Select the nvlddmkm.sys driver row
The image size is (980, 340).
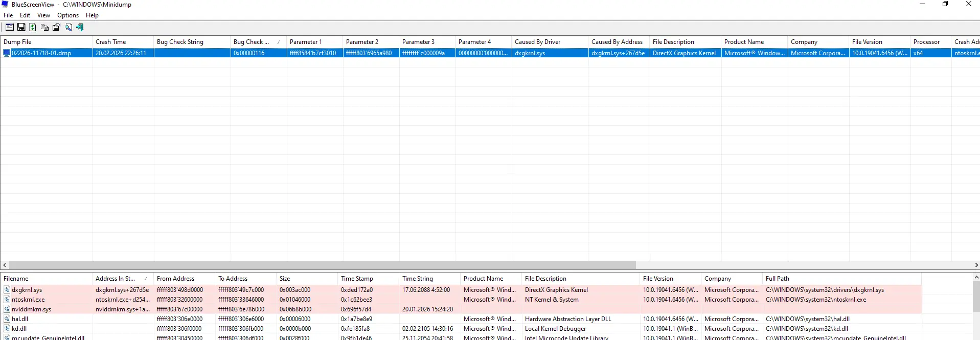pyautogui.click(x=31, y=309)
